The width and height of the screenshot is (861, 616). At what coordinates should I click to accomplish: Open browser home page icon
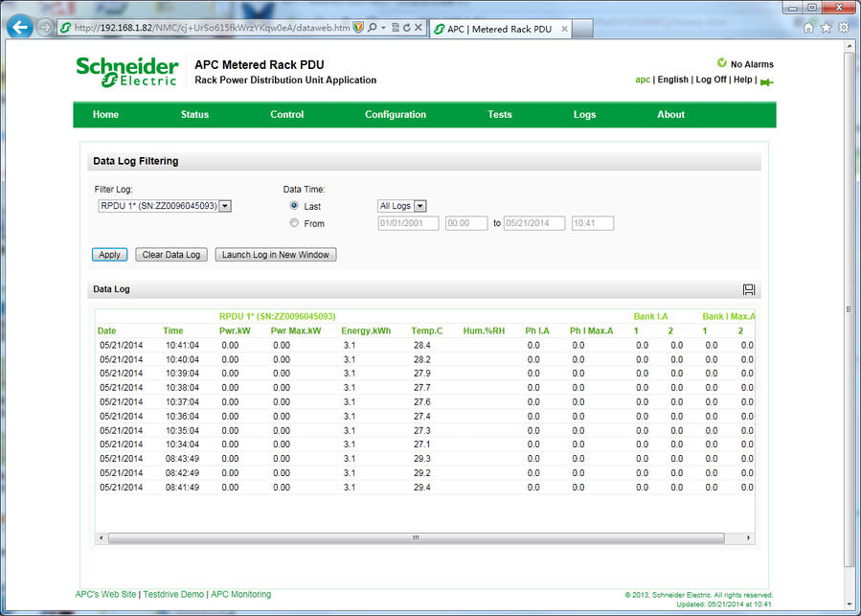809,28
